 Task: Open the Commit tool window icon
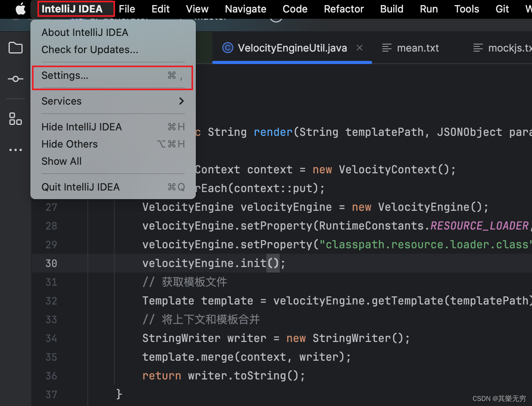point(16,79)
